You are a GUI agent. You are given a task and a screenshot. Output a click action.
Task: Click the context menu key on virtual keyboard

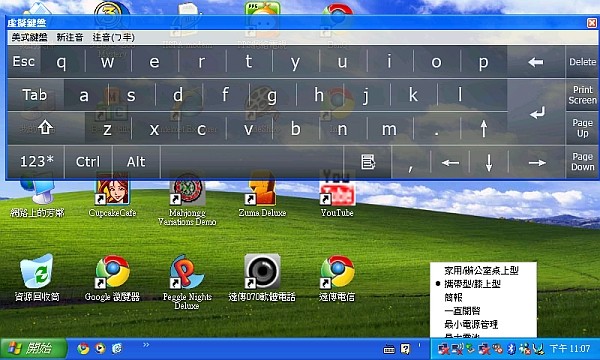368,162
